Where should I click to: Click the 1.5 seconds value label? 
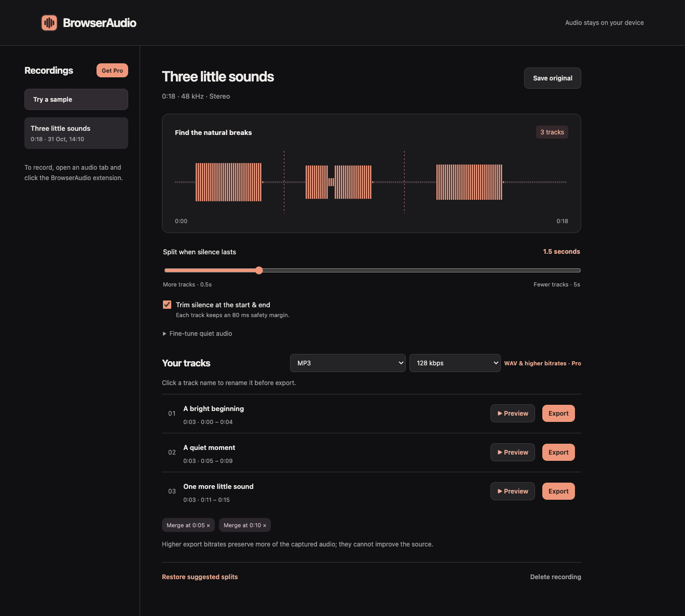click(561, 252)
